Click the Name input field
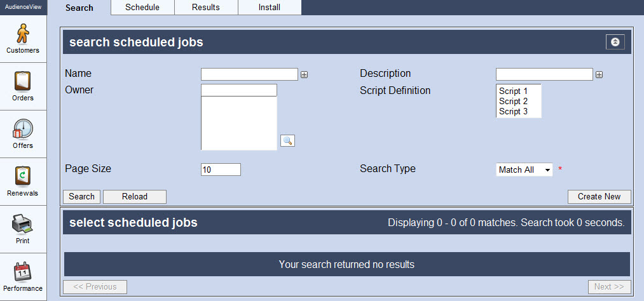Viewport: 644px width, 301px height. (249, 74)
